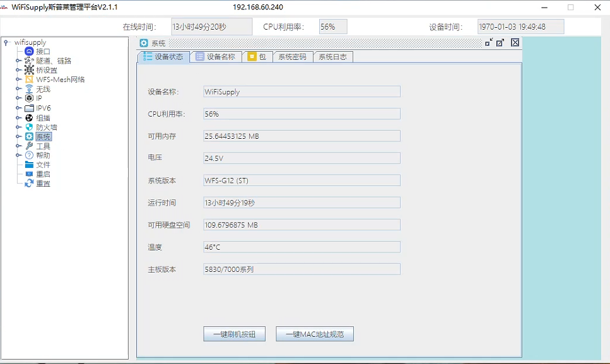Click the 设备时间 value box
Screen dimensions: 610x364
click(521, 27)
